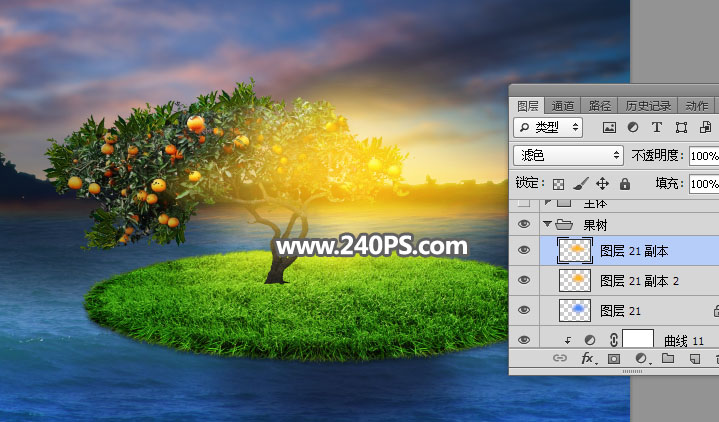Image resolution: width=719 pixels, height=422 pixels.
Task: Filter layers by adjustment layer icon
Action: click(633, 127)
